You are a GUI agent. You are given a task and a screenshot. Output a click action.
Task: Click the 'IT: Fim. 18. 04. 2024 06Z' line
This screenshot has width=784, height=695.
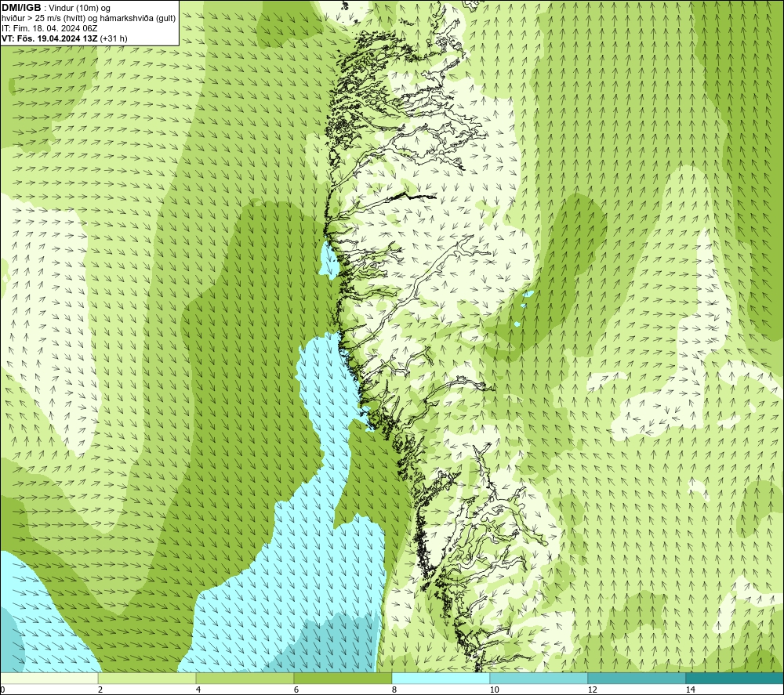pyautogui.click(x=49, y=28)
